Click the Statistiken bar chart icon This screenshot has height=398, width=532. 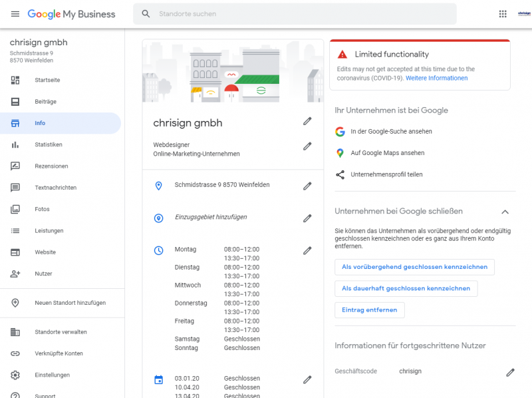[x=15, y=144]
